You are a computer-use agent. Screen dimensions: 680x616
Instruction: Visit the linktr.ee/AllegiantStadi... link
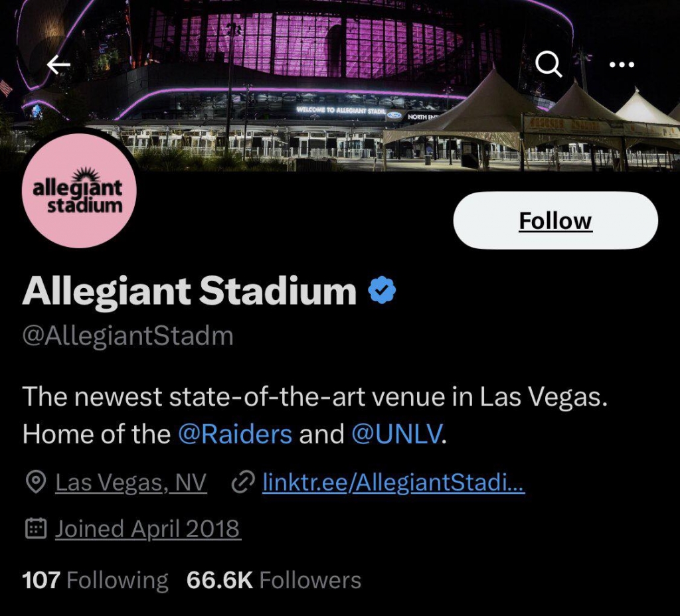394,483
